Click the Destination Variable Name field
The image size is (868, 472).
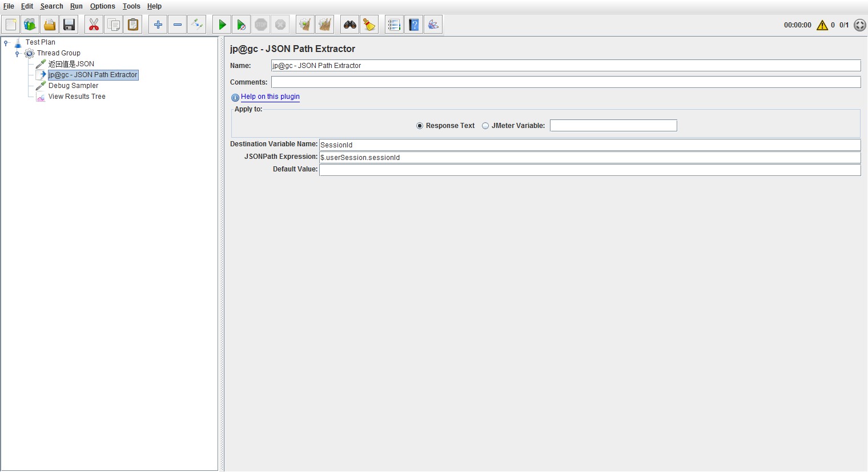tap(590, 145)
